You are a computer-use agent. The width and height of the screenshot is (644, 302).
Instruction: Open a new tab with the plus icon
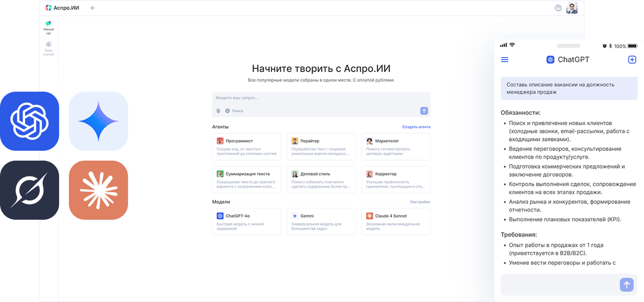click(x=92, y=8)
